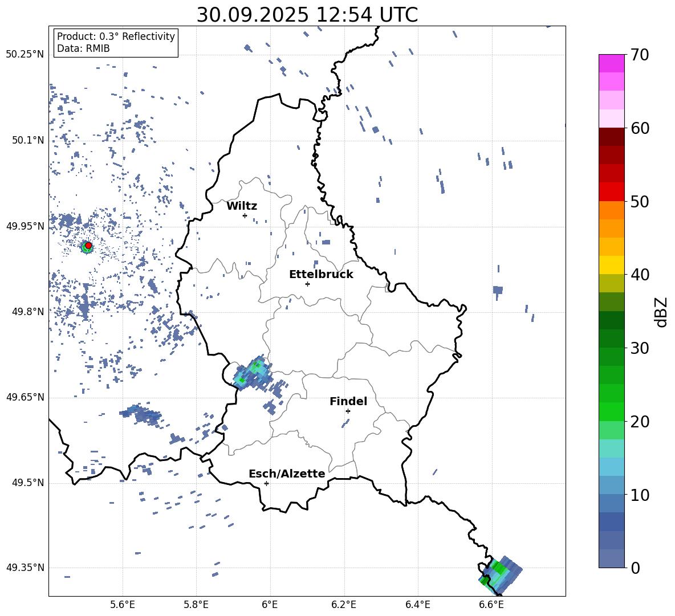Viewport: 675px width, 616px height.
Task: Click the green rain echo near 6.6°E
Action: point(500,575)
